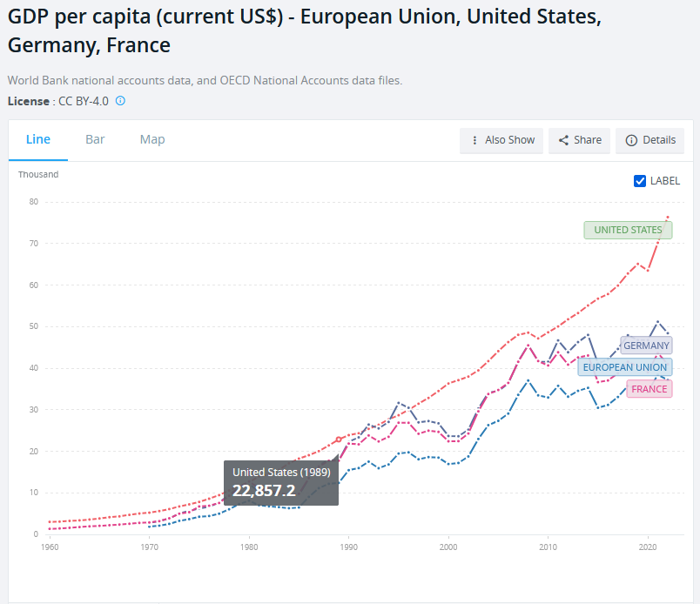Click the United States (1989) tooltip box
The image size is (700, 604).
[281, 482]
